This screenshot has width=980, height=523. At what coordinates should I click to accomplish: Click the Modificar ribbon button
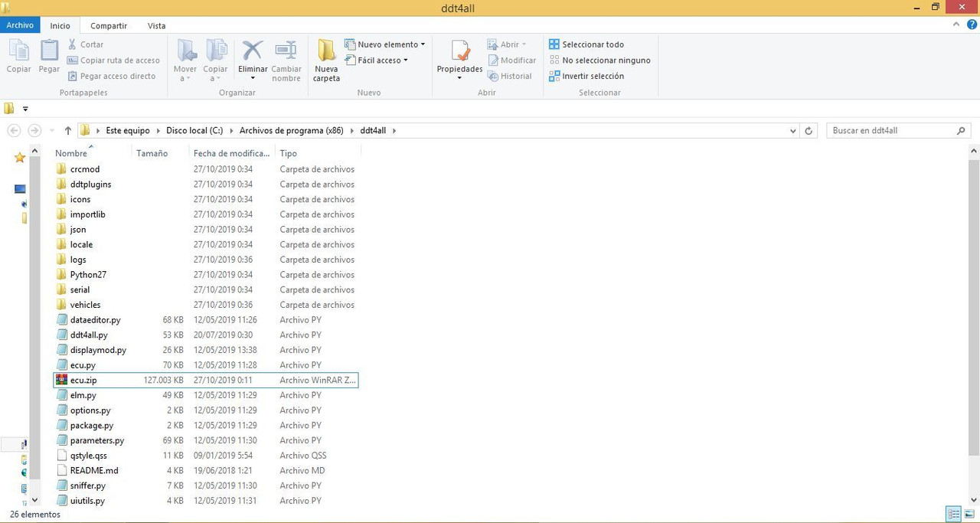click(x=512, y=60)
